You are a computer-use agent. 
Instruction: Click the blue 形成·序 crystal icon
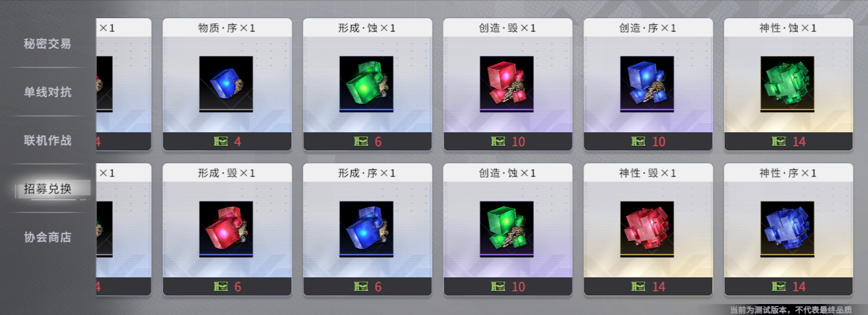(366, 229)
